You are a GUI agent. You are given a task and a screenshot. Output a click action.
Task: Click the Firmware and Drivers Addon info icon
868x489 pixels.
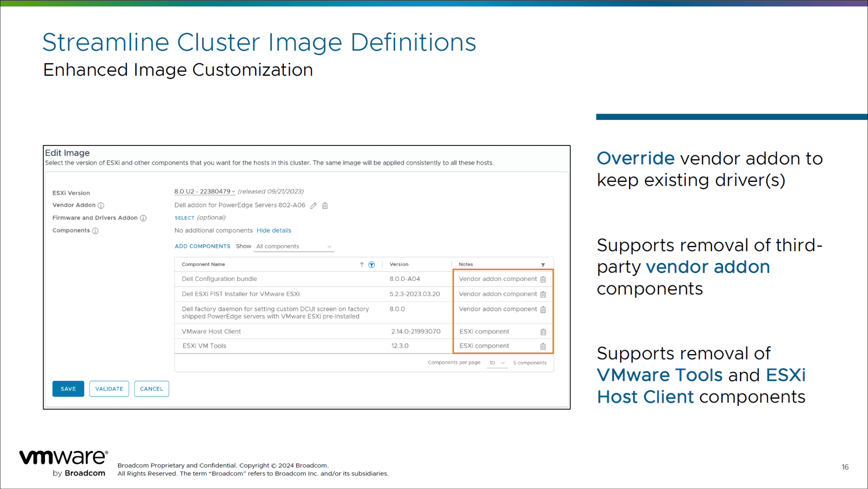point(144,218)
